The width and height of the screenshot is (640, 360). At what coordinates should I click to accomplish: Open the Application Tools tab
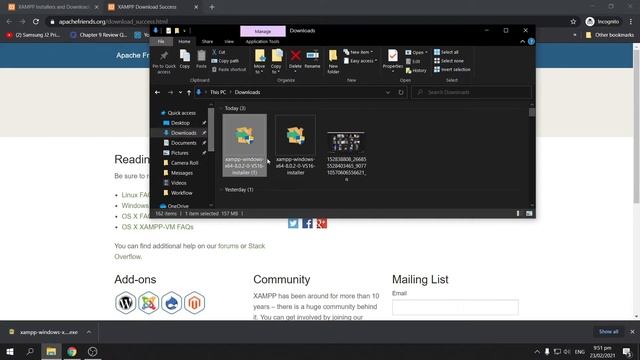pyautogui.click(x=262, y=41)
